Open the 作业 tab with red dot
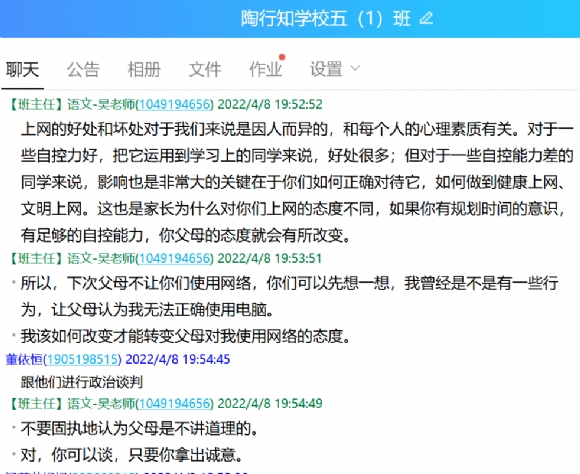This screenshot has height=474, width=580. pos(266,69)
